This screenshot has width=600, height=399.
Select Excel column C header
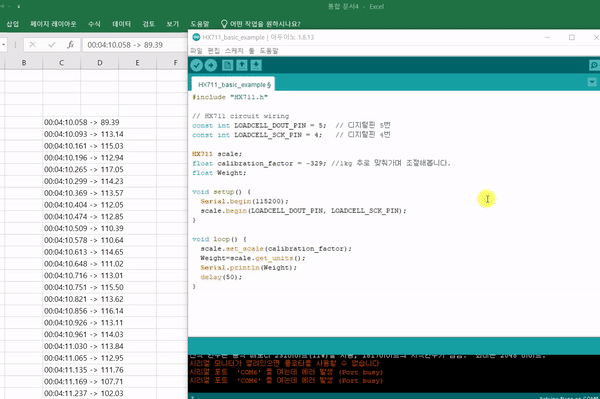click(x=61, y=63)
